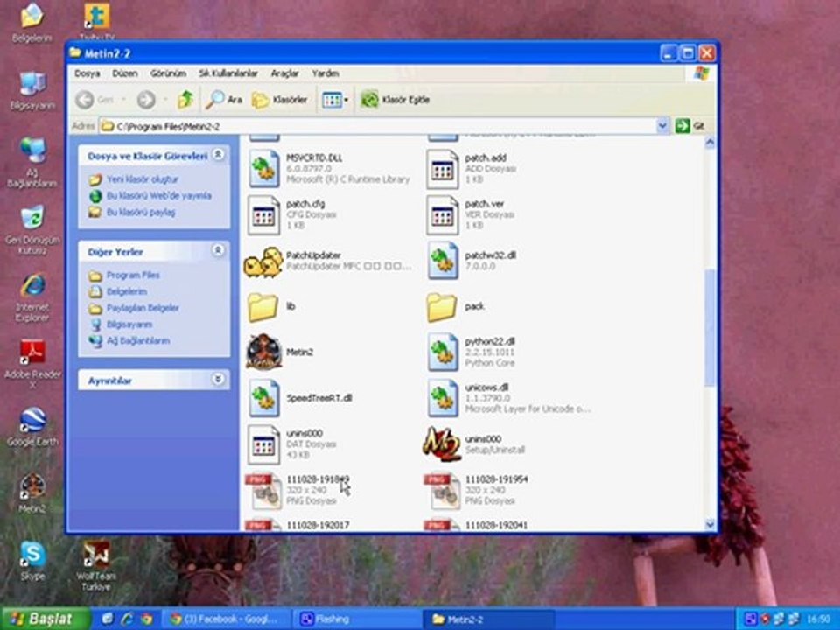This screenshot has width=840, height=630.
Task: Toggle the Klasörler folders pane button
Action: (x=280, y=99)
